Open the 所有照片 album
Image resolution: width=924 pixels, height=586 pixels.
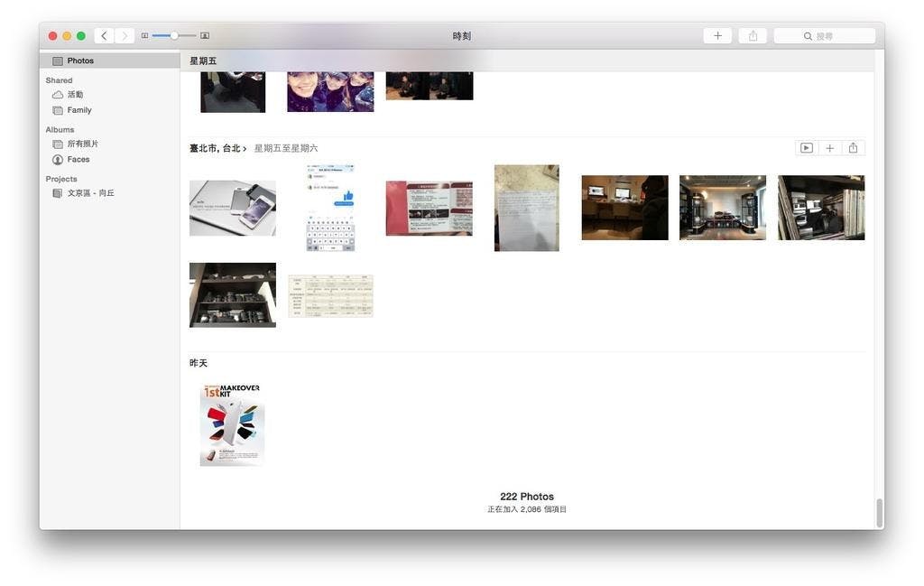point(82,144)
